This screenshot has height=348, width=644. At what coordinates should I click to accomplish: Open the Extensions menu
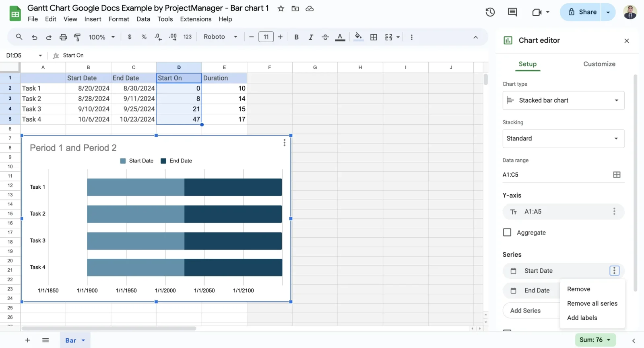click(196, 19)
